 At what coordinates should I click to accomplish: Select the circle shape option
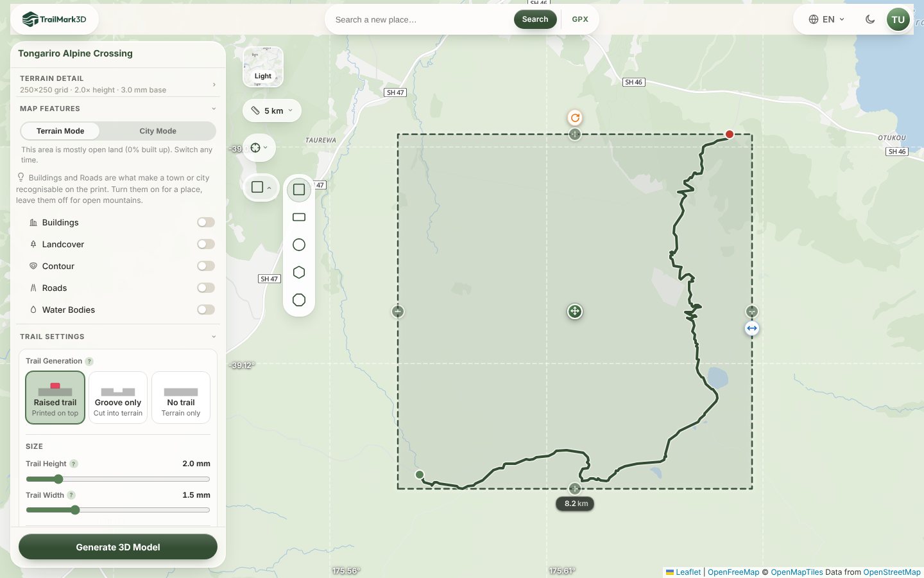click(299, 245)
